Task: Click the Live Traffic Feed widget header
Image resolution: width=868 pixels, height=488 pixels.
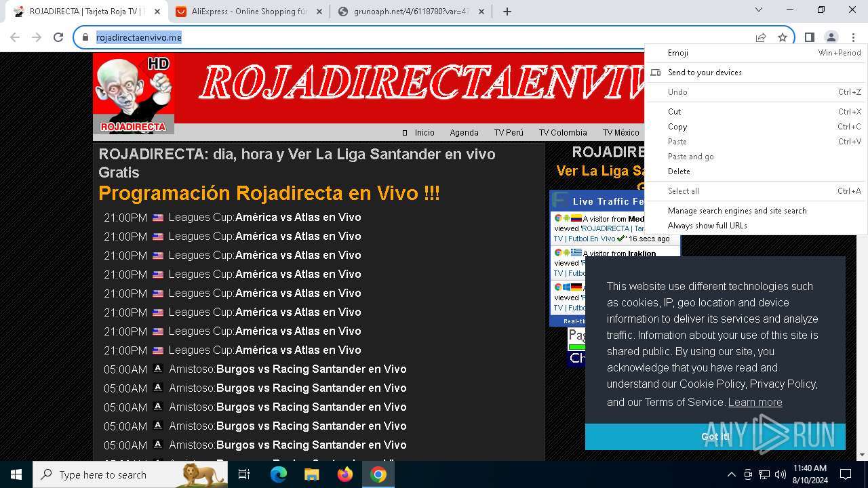Action: [597, 201]
